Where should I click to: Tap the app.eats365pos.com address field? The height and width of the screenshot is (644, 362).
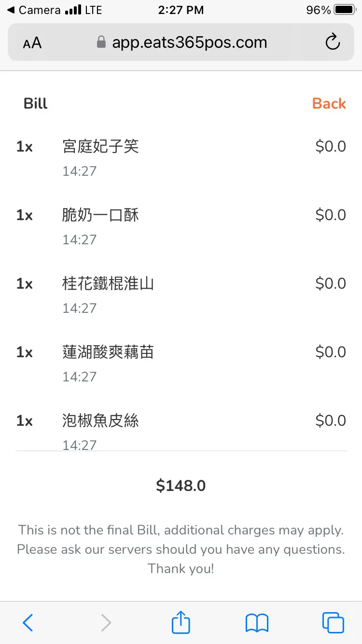[x=189, y=42]
